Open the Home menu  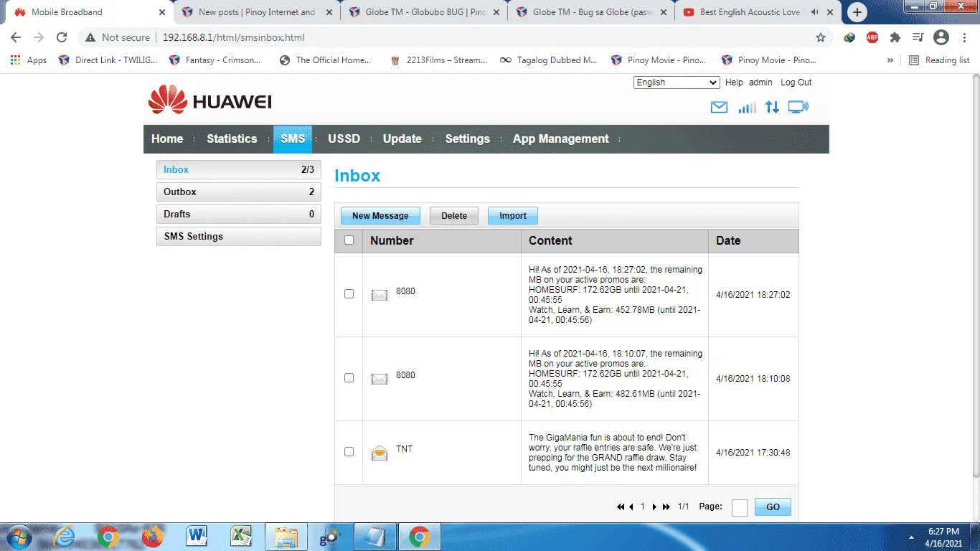point(167,139)
